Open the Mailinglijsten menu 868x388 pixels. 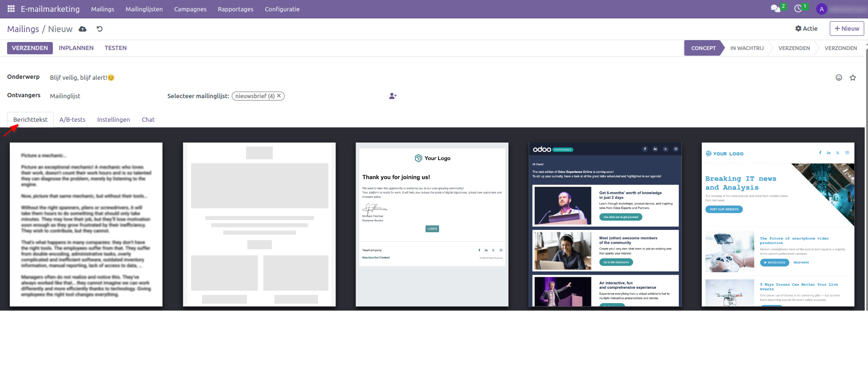click(144, 9)
